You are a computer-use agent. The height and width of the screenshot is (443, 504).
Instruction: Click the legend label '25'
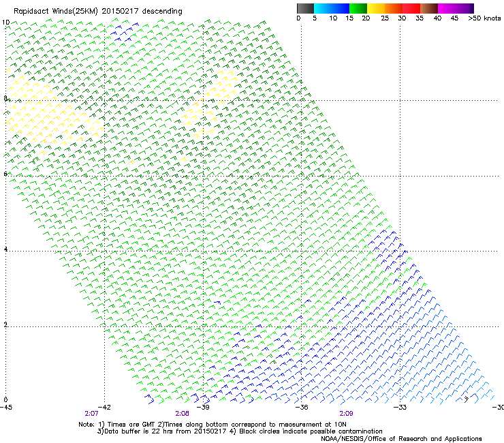coord(385,18)
